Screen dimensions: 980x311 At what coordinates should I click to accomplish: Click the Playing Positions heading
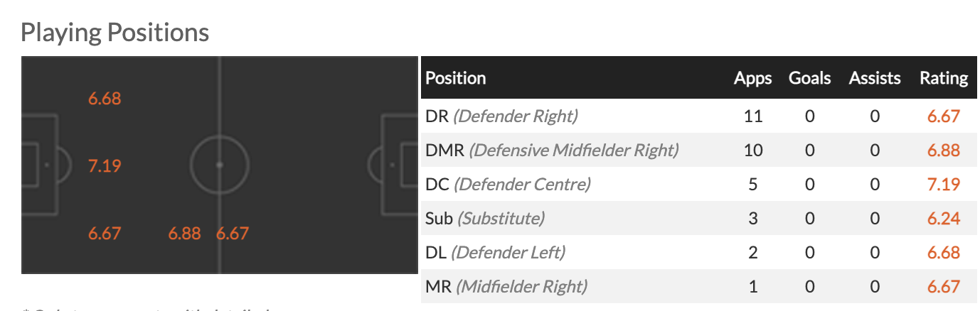[114, 32]
